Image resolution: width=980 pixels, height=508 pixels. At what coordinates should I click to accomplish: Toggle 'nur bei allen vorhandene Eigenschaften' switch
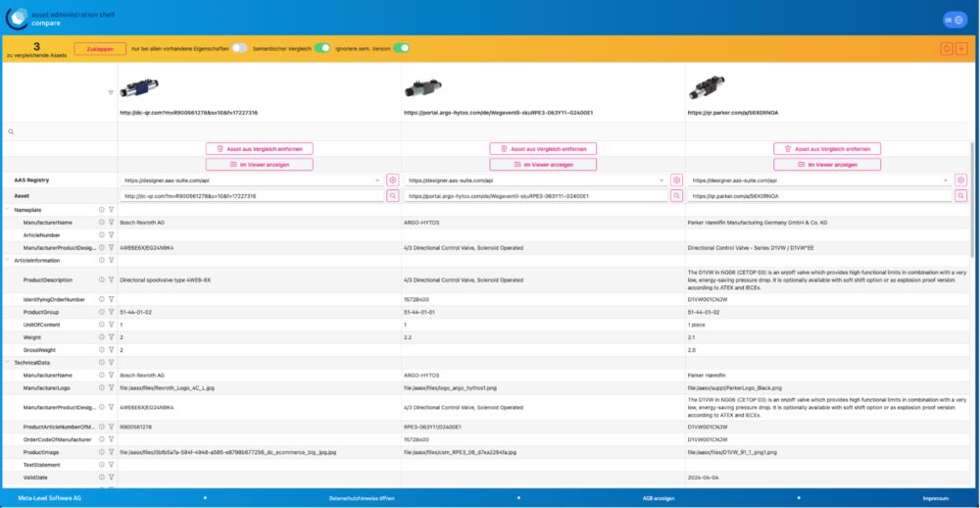coord(240,48)
